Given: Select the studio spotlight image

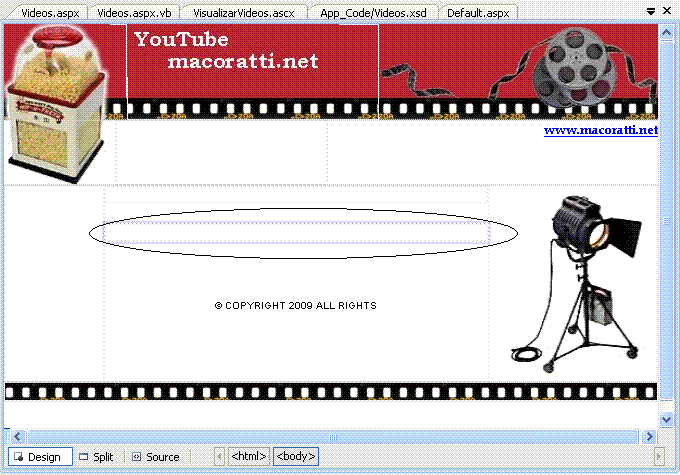Looking at the screenshot, I should coord(577,284).
